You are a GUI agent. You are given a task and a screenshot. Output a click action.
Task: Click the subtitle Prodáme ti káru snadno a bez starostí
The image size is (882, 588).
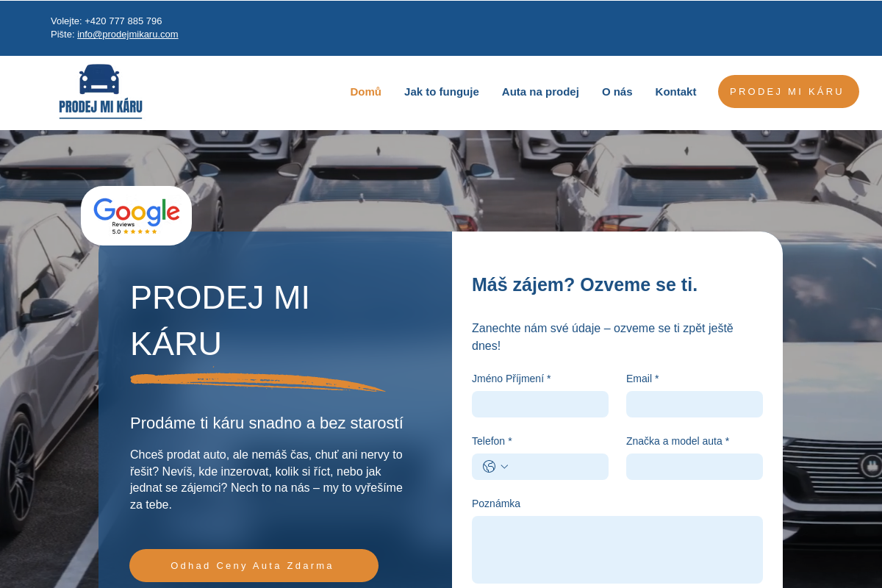click(267, 423)
